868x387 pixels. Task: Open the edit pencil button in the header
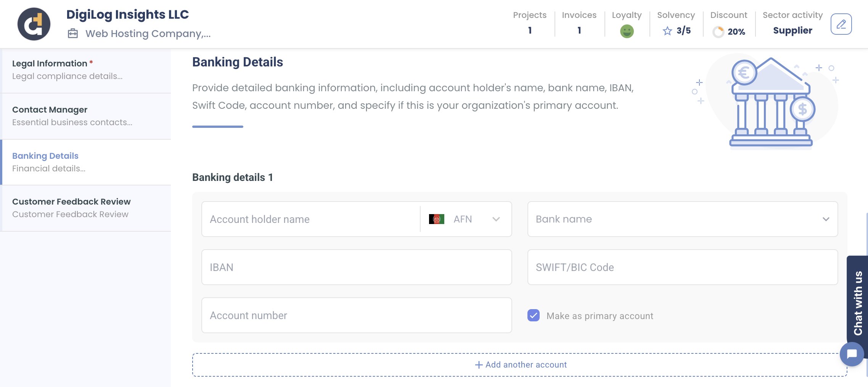[x=841, y=24]
